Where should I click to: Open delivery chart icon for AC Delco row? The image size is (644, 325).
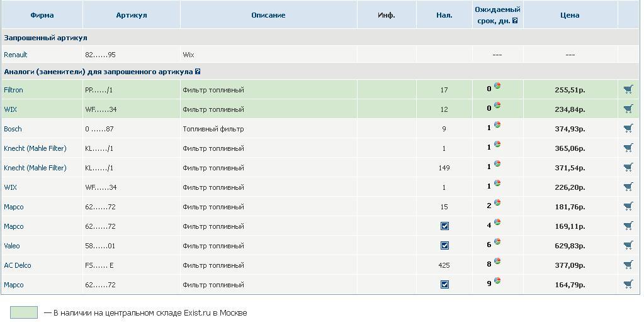point(497,261)
